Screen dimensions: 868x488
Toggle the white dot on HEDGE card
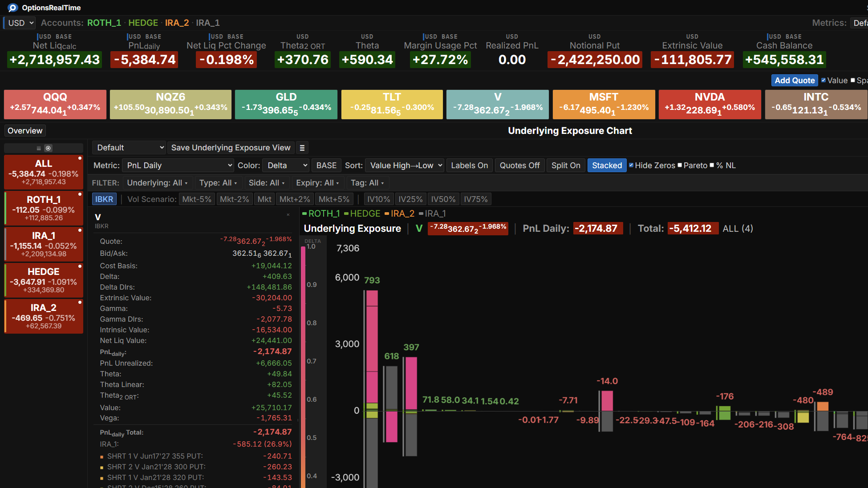(80, 266)
